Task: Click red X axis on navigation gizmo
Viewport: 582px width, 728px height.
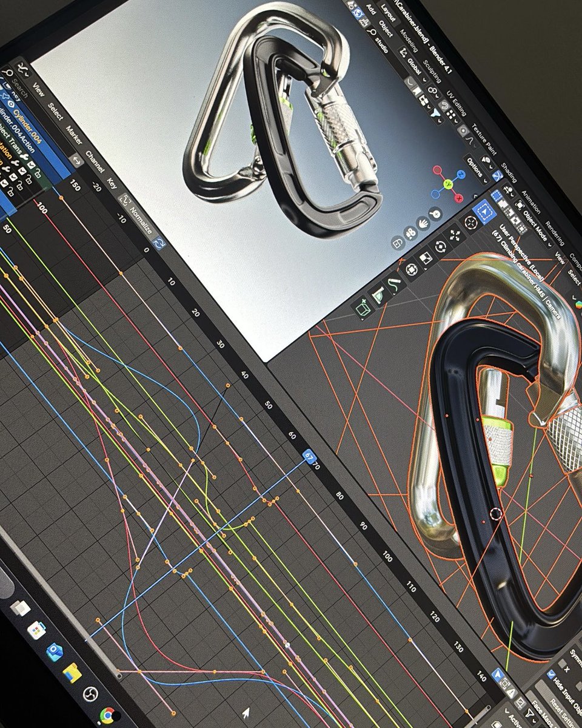Action: coord(459,198)
